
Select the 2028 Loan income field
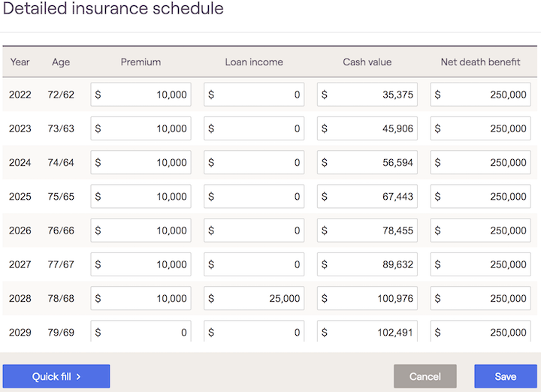tap(254, 298)
